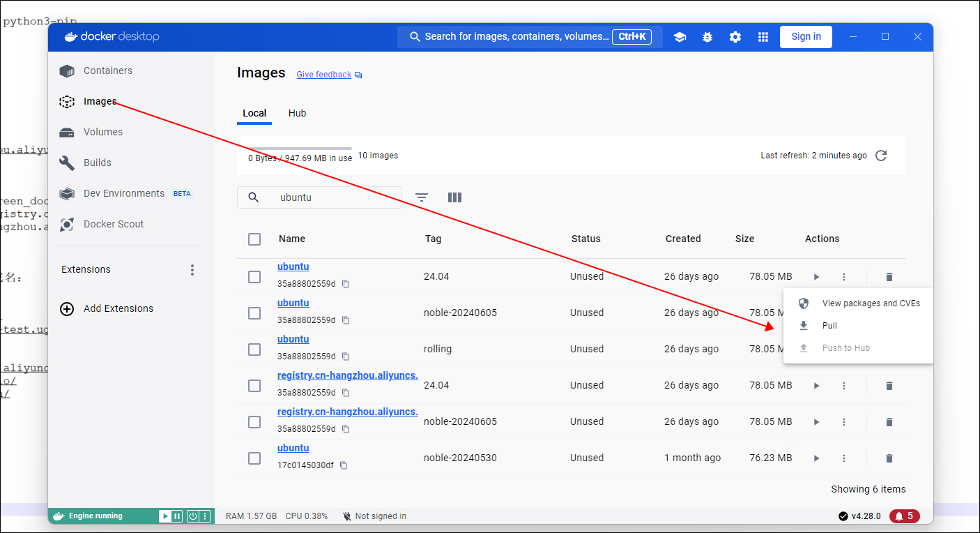Screen dimensions: 980x533
Task: Open the Give feedback link
Action: point(324,75)
